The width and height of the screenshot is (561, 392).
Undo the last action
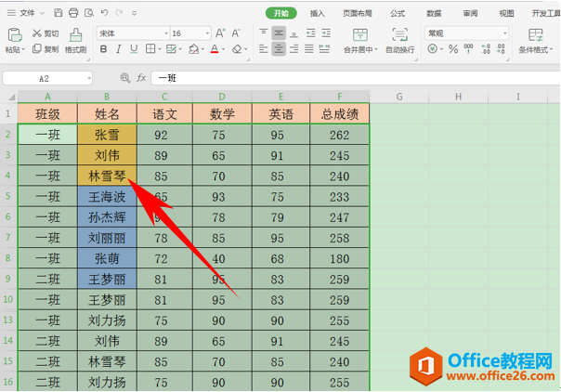[x=104, y=13]
